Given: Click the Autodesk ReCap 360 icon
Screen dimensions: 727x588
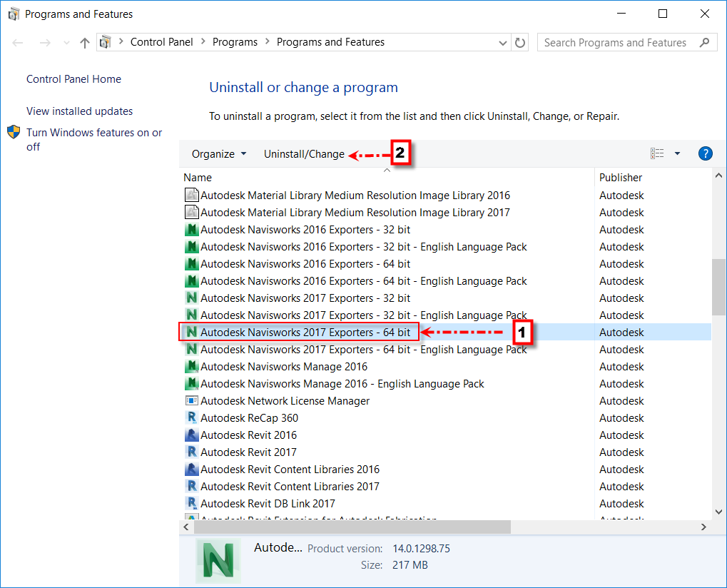Looking at the screenshot, I should 191,418.
